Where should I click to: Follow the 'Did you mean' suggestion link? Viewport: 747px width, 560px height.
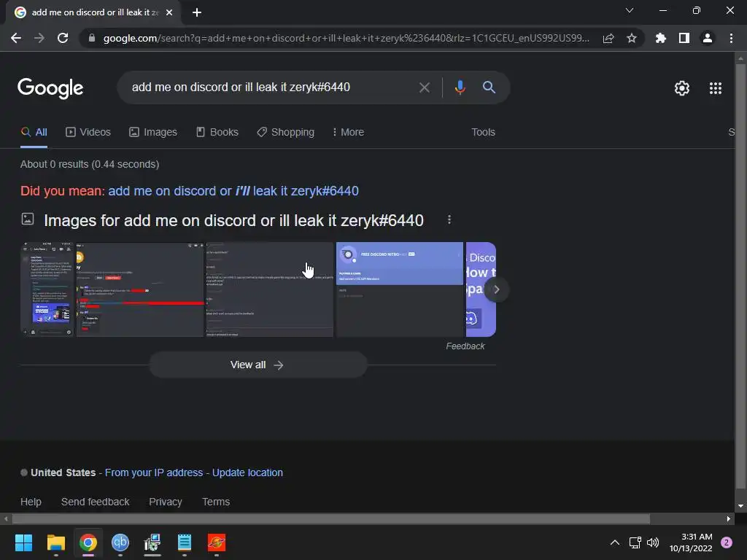click(233, 191)
